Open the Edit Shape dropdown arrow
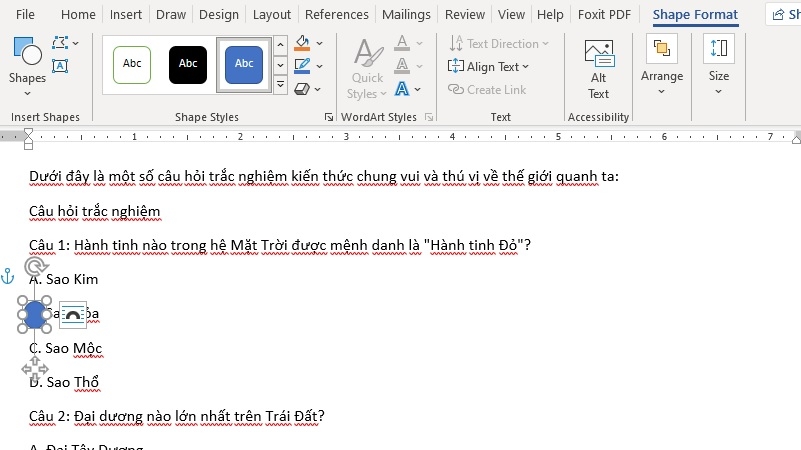The image size is (801, 450). coord(76,43)
